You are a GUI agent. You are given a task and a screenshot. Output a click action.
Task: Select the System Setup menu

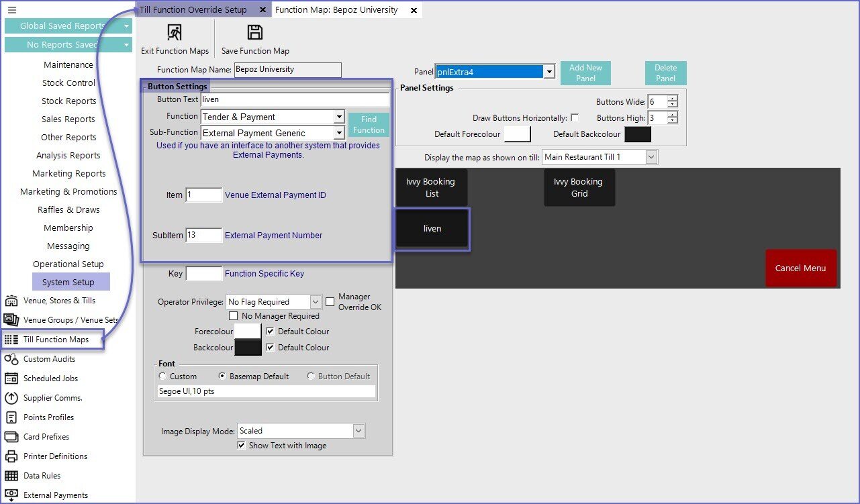pos(71,282)
